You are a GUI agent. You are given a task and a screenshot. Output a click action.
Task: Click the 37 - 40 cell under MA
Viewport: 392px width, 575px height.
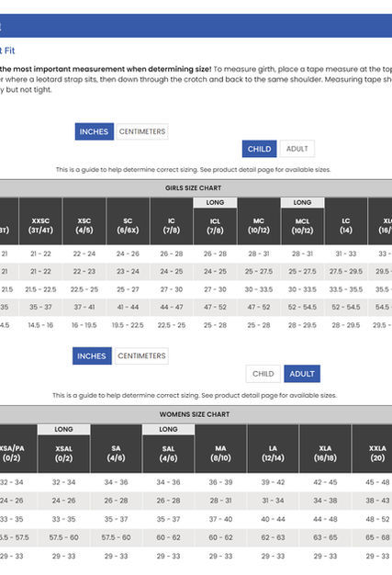click(220, 519)
